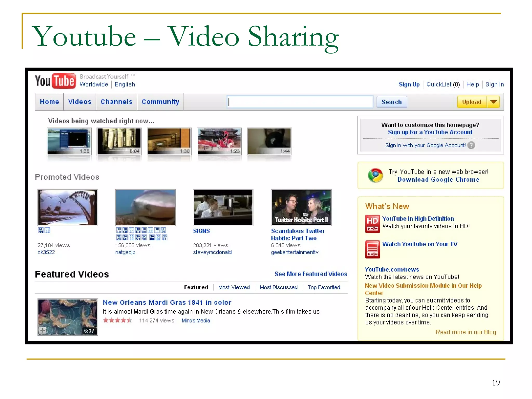The image size is (532, 399).
Task: Open New Orleans Mardi Gras 1941 title
Action: pos(167,302)
